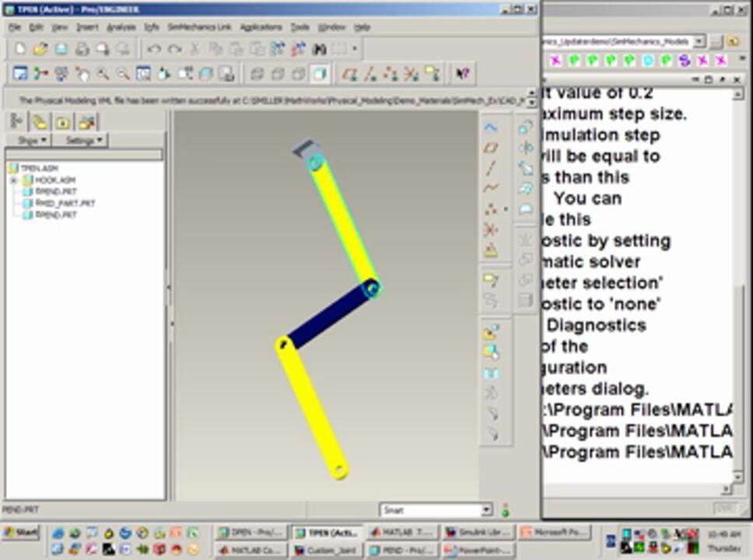Open the Settings dropdown in model tree
Image resolution: width=753 pixels, height=560 pixels.
point(84,141)
